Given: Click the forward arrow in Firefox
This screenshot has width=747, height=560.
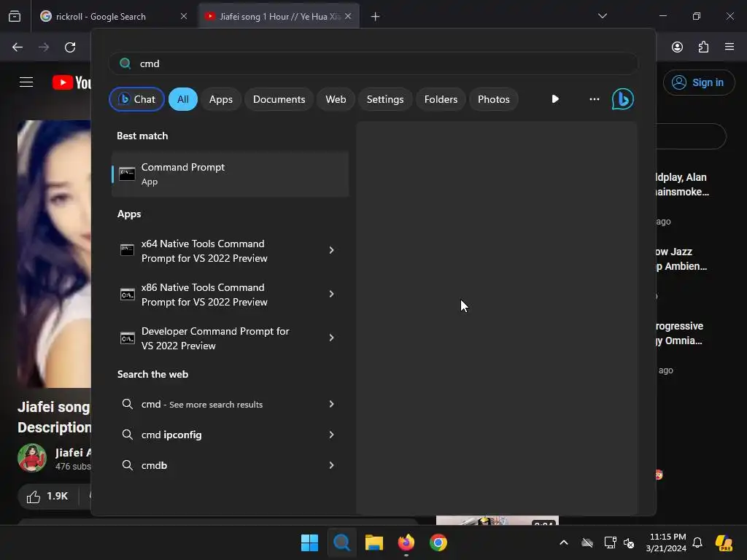Looking at the screenshot, I should (44, 47).
